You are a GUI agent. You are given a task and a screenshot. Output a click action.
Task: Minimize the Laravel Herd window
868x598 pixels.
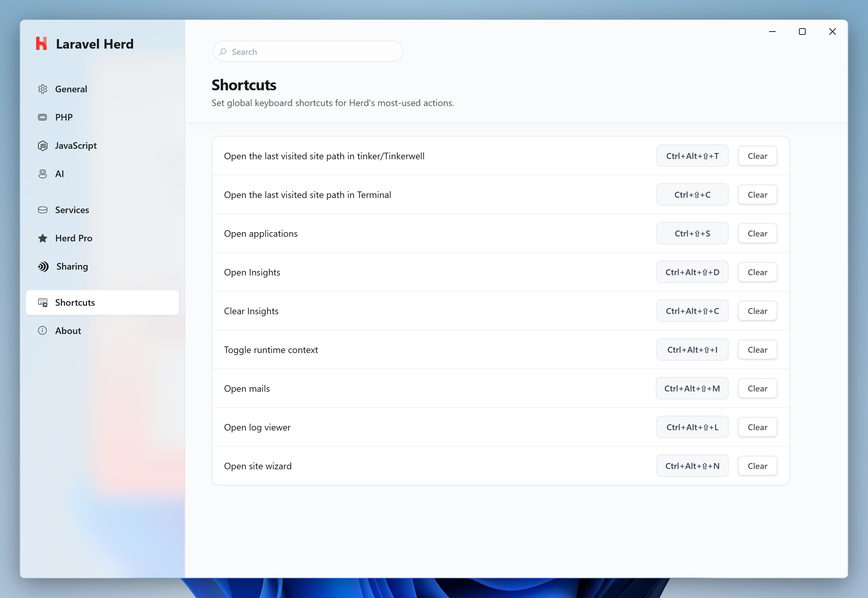pyautogui.click(x=772, y=32)
